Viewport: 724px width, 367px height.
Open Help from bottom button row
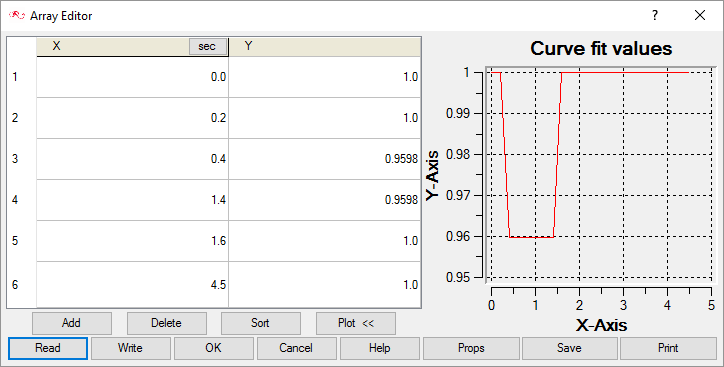(x=380, y=348)
